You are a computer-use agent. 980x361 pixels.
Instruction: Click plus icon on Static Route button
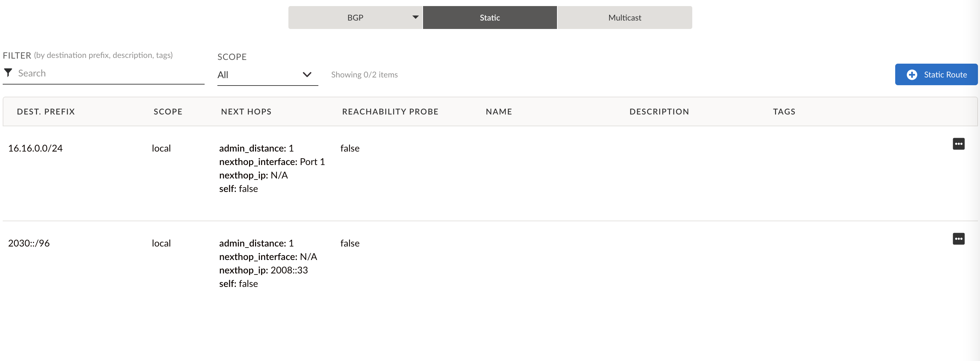[912, 75]
